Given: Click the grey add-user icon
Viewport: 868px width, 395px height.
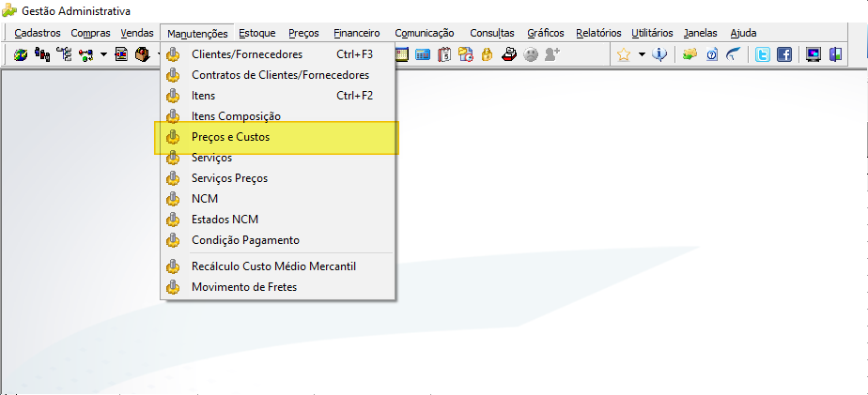Looking at the screenshot, I should [x=552, y=54].
